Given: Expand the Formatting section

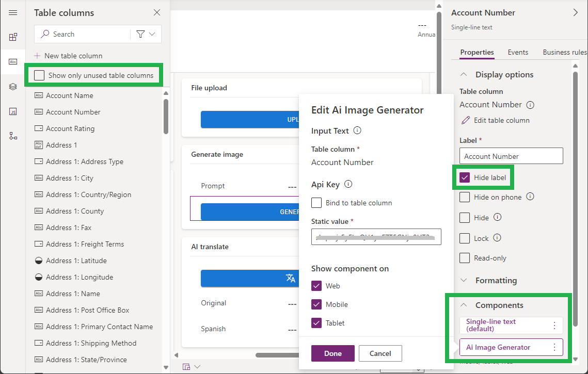Looking at the screenshot, I should click(464, 281).
